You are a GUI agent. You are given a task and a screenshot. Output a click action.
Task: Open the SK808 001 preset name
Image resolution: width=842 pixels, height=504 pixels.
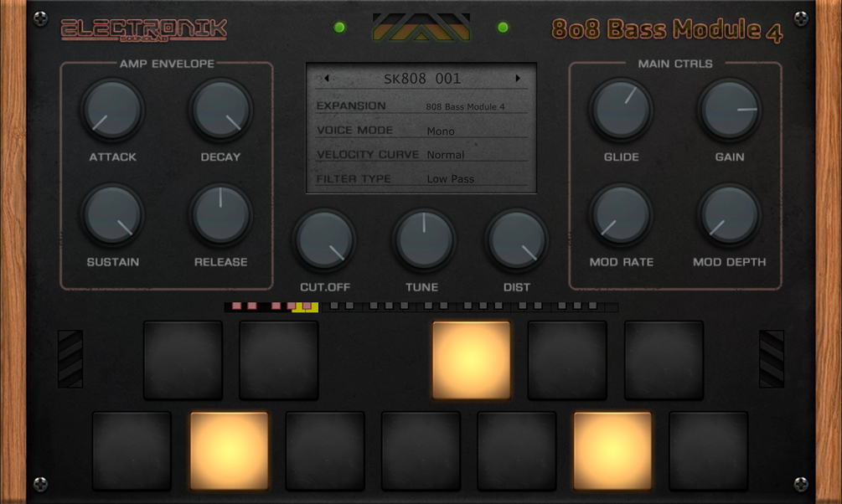422,79
